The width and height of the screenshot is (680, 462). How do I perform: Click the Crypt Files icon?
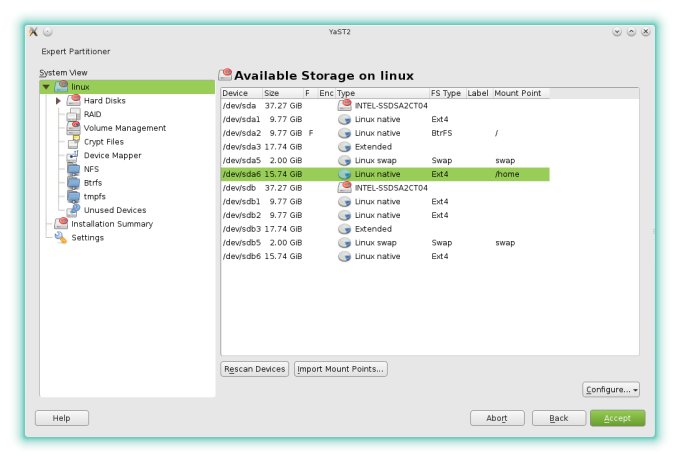pos(74,141)
